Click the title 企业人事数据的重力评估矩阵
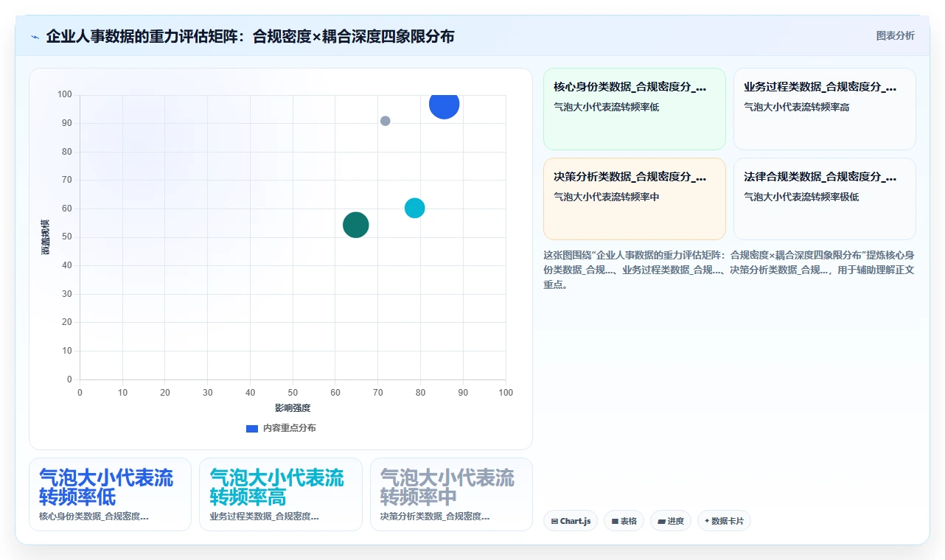This screenshot has width=945, height=560. pyautogui.click(x=250, y=36)
